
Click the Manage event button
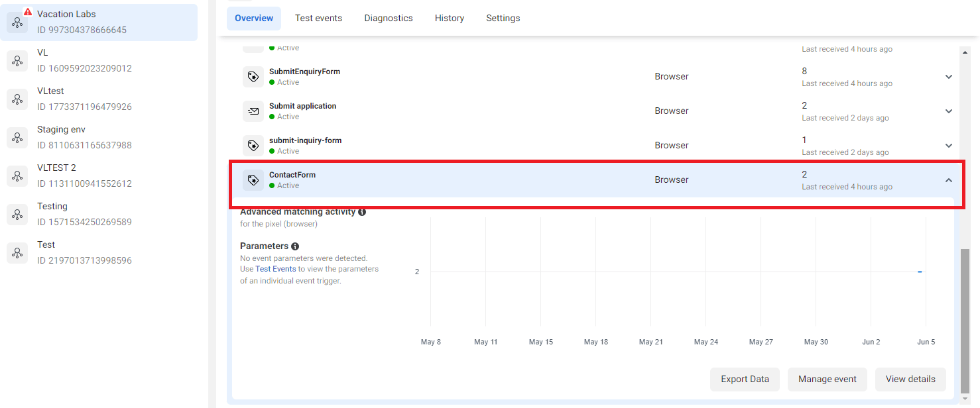pyautogui.click(x=827, y=380)
